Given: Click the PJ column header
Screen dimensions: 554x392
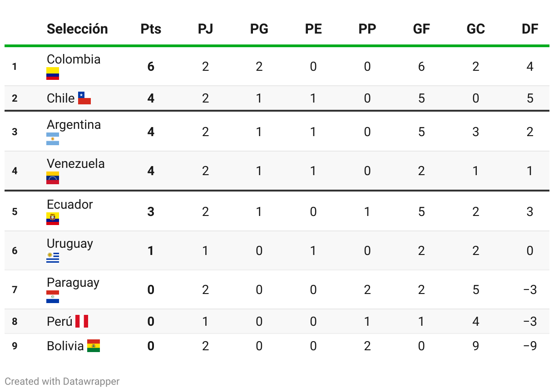Looking at the screenshot, I should tap(205, 29).
